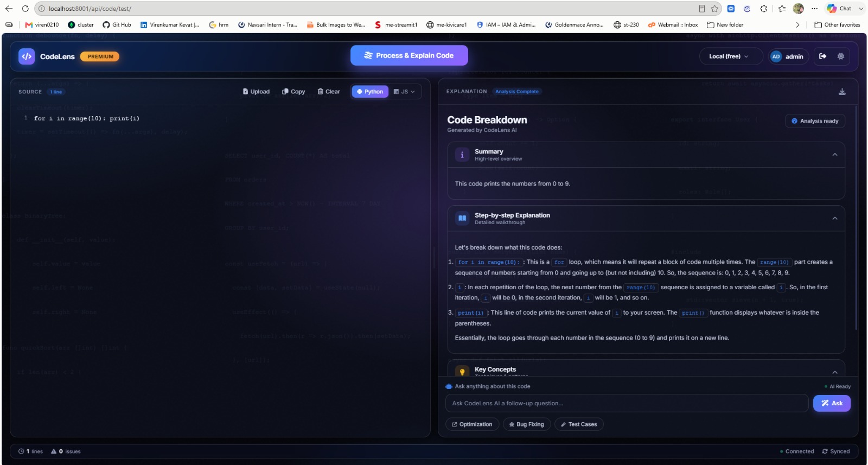This screenshot has height=465, width=868.
Task: Choose the Bug Fixing suggestion chip
Action: [527, 424]
